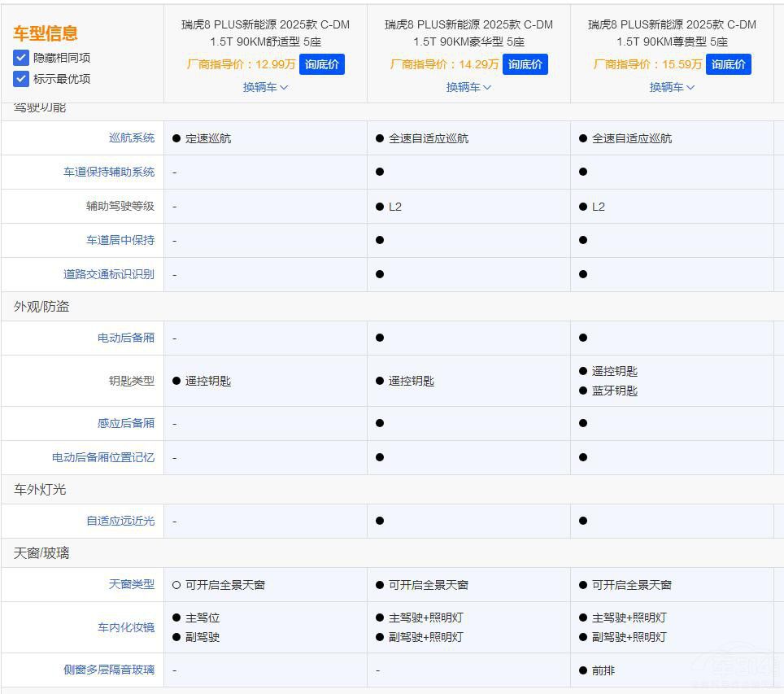Open 换辆车 dropdown for 尊贵型 model
The width and height of the screenshot is (784, 694).
pos(672,87)
